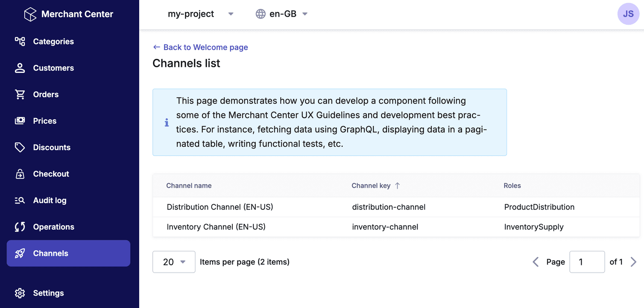Select Settings from the sidebar menu
The width and height of the screenshot is (644, 308).
coord(48,293)
